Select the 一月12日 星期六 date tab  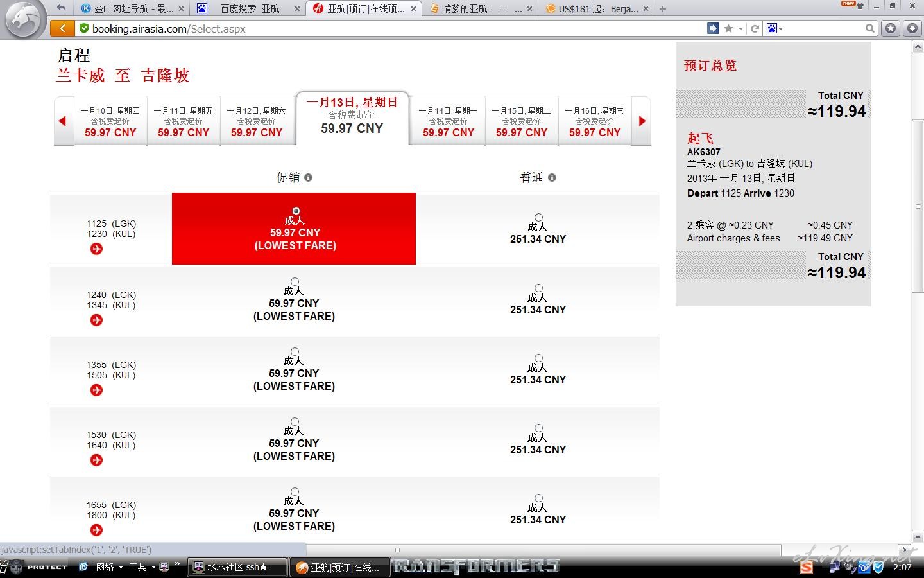click(x=257, y=121)
